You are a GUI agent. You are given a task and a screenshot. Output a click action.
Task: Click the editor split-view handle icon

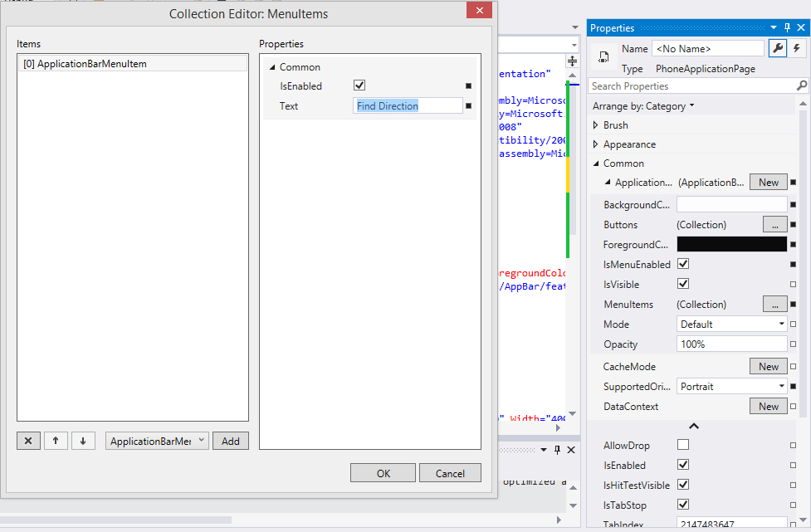(571, 62)
